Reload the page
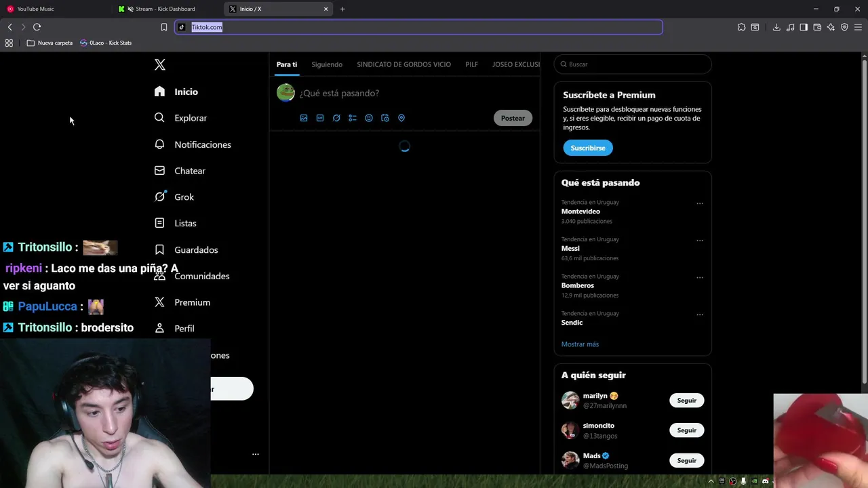 tap(37, 27)
